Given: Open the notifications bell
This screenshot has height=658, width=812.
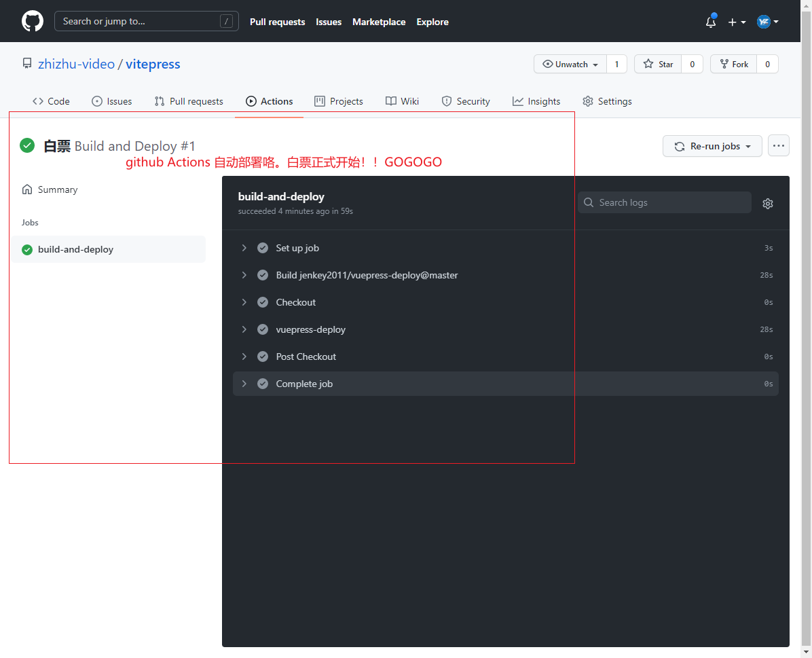Looking at the screenshot, I should pos(710,21).
